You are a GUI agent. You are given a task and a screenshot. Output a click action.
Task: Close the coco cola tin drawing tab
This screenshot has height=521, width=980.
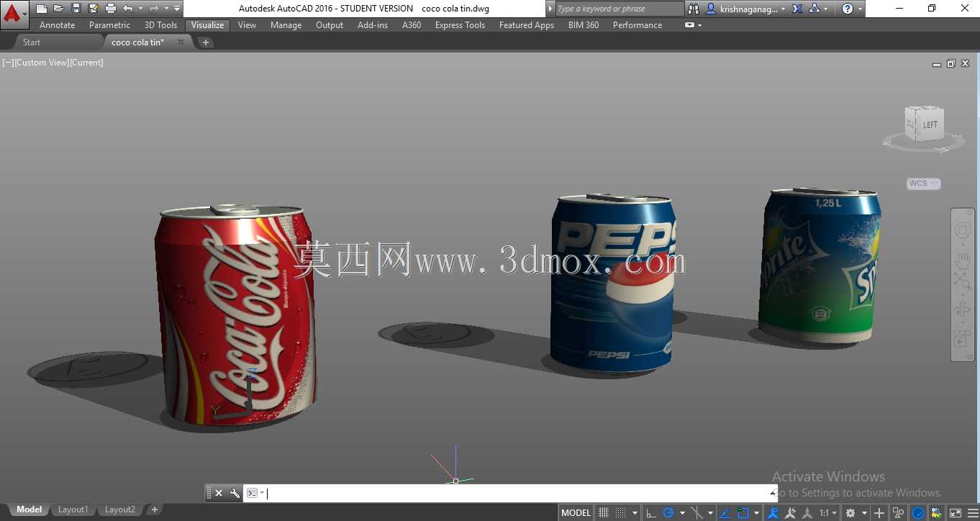coord(181,42)
